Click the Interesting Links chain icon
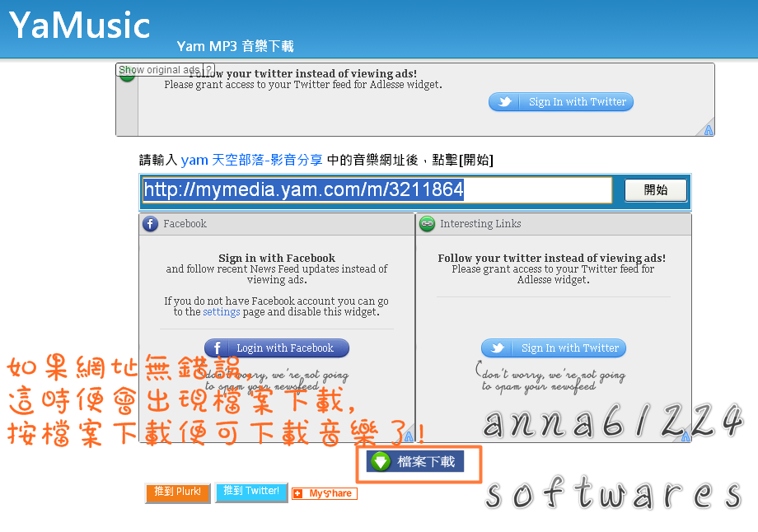The image size is (758, 532). click(x=427, y=224)
